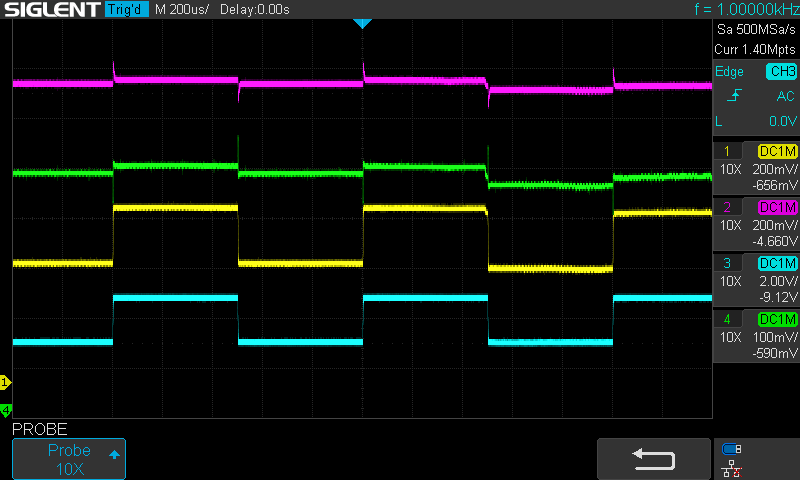Select the Delay:0.00s readout
The height and width of the screenshot is (480, 800).
(x=255, y=9)
